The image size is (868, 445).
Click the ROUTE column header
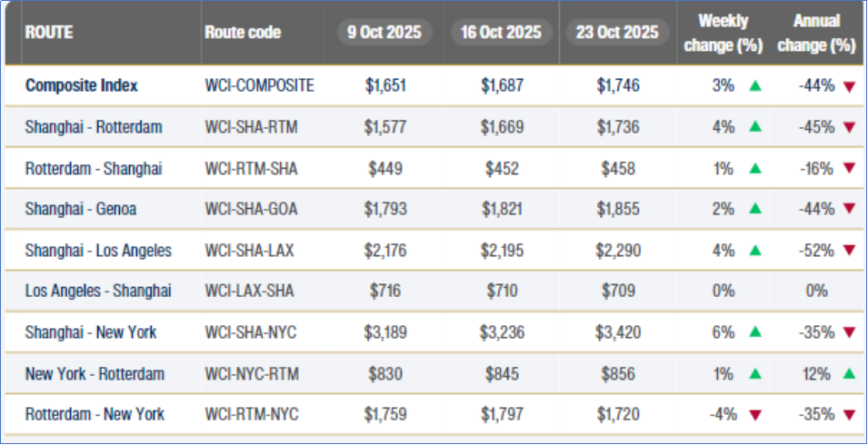(x=49, y=33)
